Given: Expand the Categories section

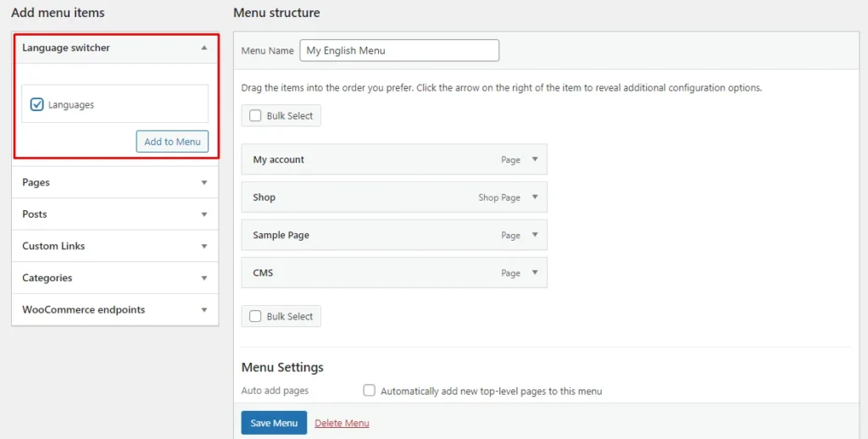Looking at the screenshot, I should (203, 278).
